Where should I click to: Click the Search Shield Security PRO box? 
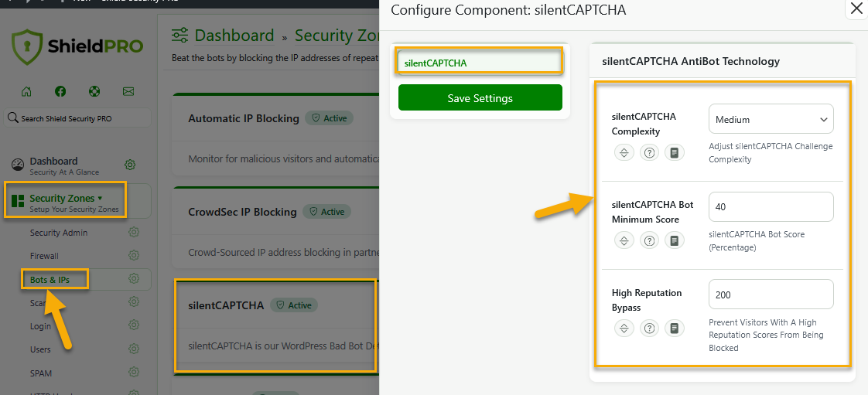pos(77,118)
